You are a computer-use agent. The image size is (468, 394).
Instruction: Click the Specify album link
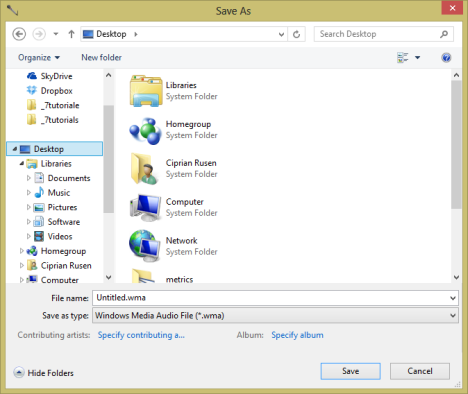297,335
